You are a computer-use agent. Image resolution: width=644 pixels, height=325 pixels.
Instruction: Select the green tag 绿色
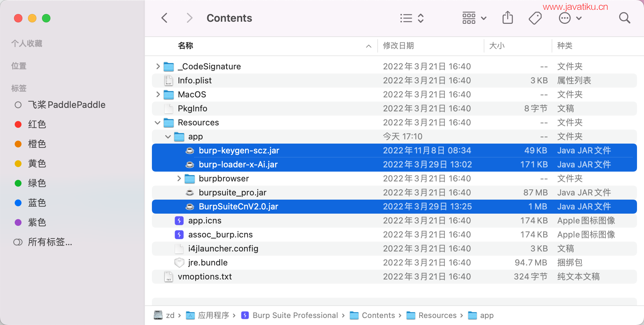pos(37,183)
